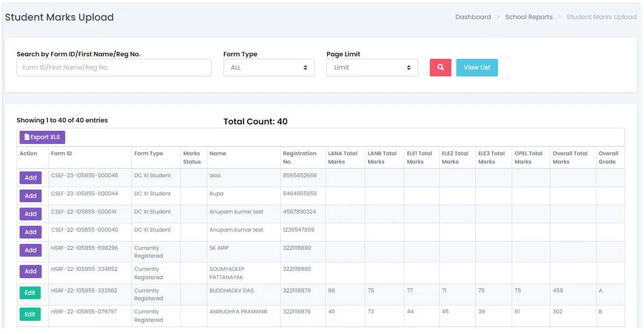644x334 pixels.
Task: Click Edit for BUDDHADEV DAS row
Action: [30, 293]
